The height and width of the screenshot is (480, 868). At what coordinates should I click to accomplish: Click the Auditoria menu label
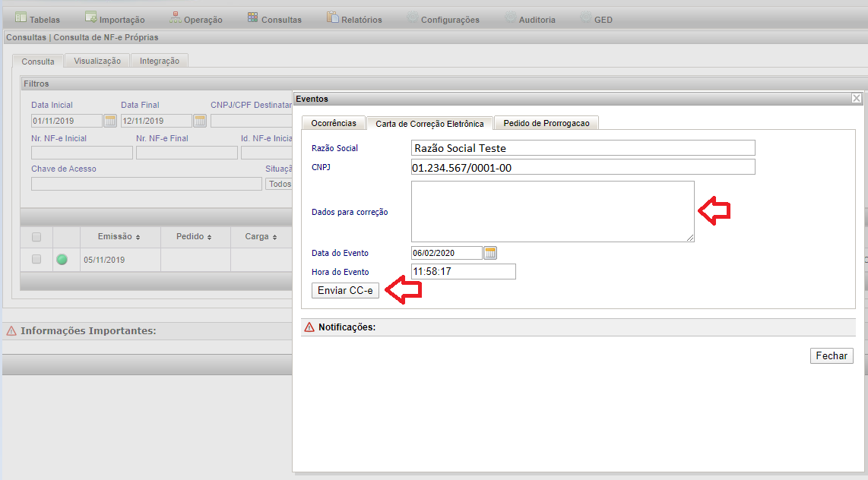tap(537, 20)
